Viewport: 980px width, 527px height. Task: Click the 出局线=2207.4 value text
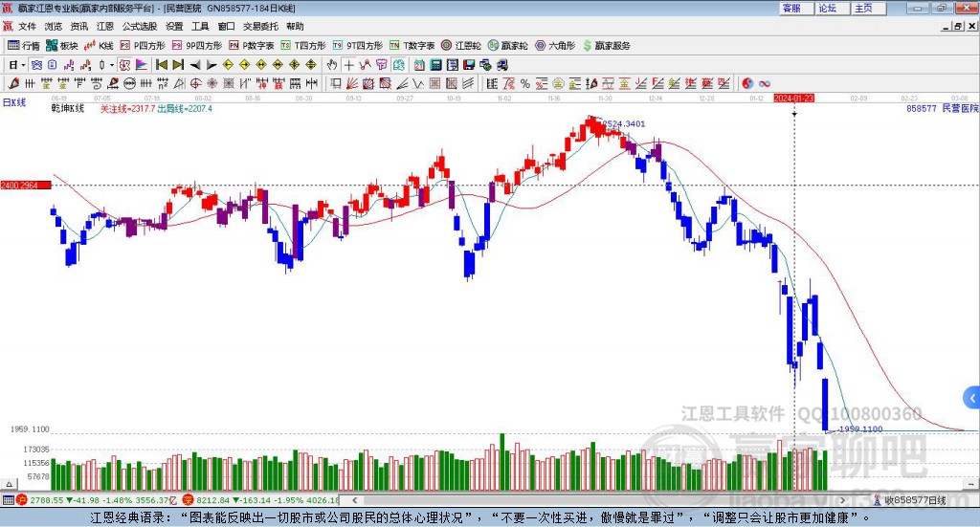coord(185,109)
